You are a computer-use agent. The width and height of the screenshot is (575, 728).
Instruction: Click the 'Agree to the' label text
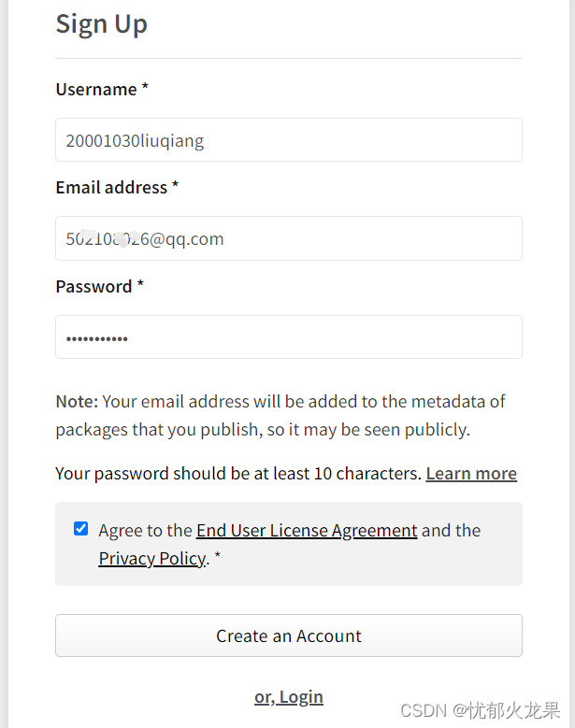tap(145, 530)
